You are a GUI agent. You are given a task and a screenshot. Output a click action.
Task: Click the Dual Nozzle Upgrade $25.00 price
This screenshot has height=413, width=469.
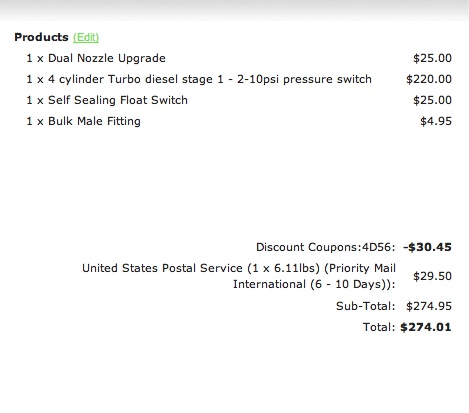click(432, 58)
